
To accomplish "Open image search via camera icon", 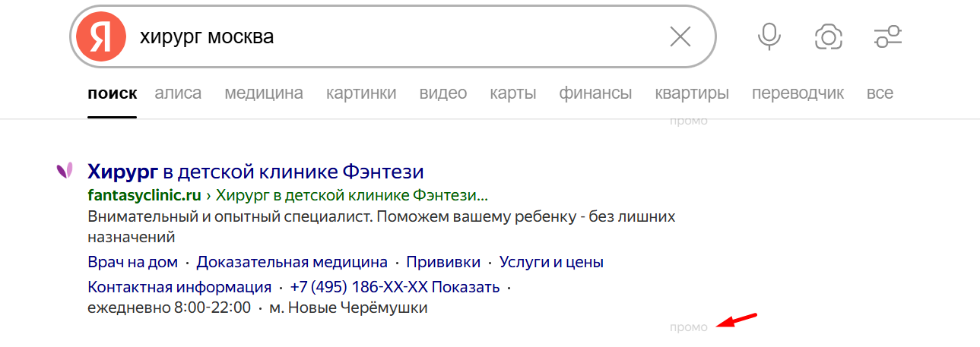I will 829,36.
